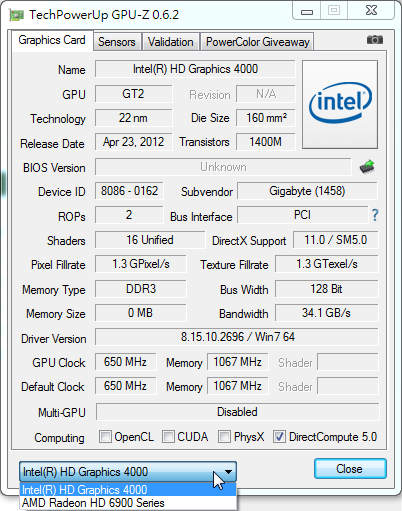Click the camera screenshot icon
Image resolution: width=402 pixels, height=511 pixels.
[x=375, y=40]
